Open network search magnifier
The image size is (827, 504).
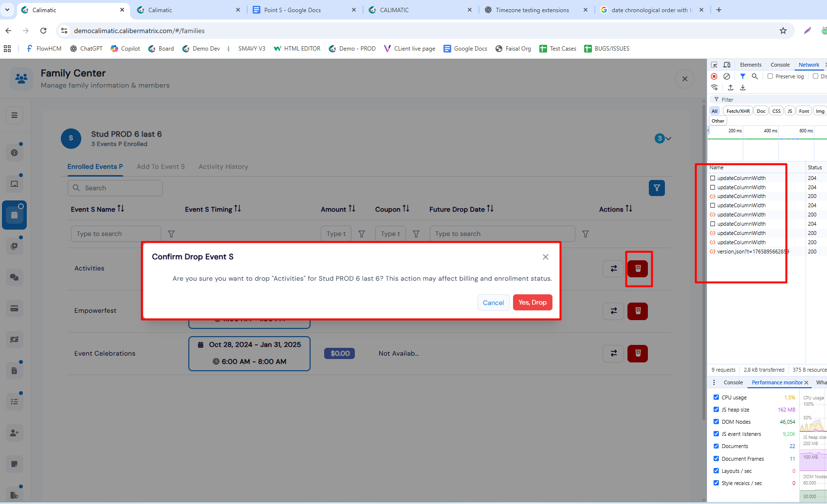pyautogui.click(x=755, y=76)
